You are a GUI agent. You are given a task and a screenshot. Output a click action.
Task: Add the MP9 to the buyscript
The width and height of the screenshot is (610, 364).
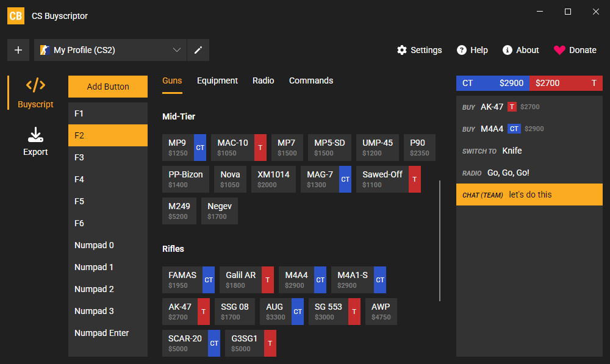[x=184, y=148]
